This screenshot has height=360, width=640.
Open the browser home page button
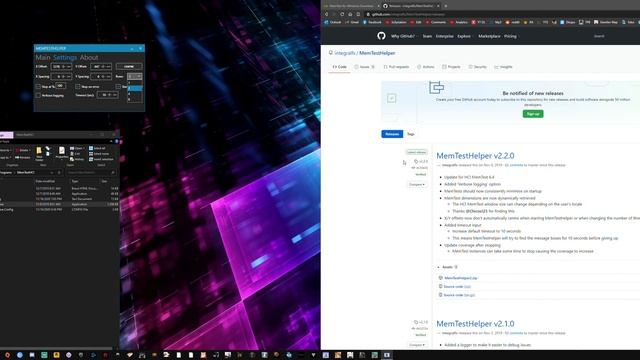350,14
